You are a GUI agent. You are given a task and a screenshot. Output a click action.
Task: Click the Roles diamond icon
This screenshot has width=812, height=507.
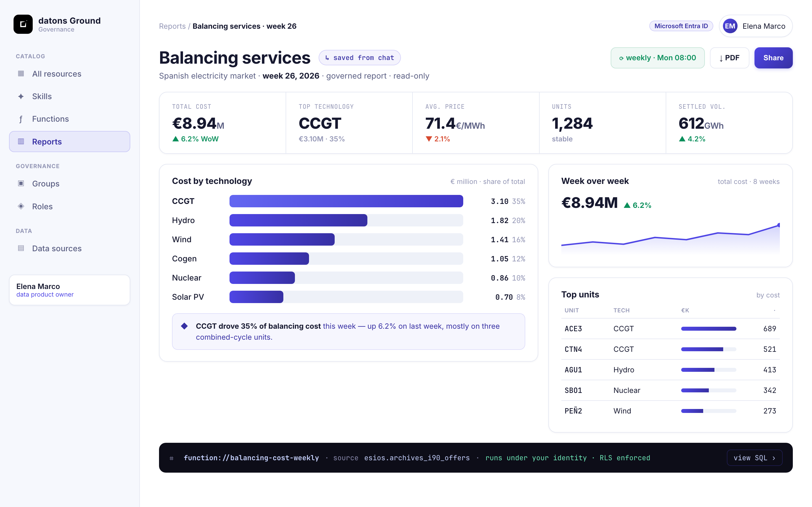pos(21,206)
